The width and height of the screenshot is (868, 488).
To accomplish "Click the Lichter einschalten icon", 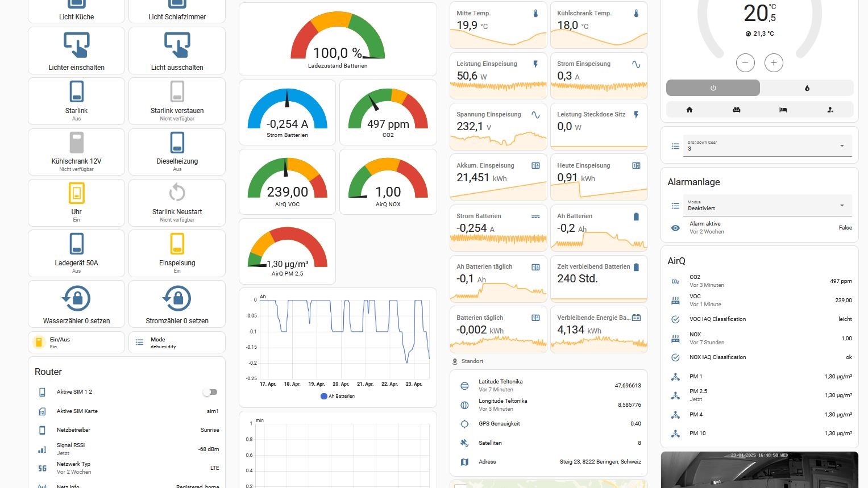I will coord(76,45).
